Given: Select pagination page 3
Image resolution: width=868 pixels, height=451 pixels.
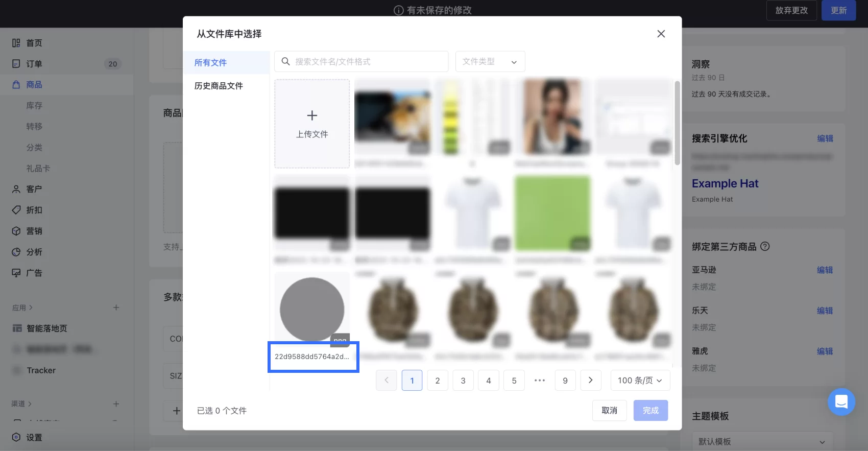Looking at the screenshot, I should (463, 380).
